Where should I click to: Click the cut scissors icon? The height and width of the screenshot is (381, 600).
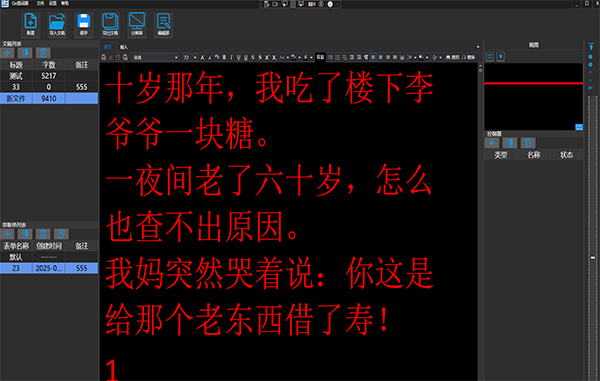(x=111, y=57)
